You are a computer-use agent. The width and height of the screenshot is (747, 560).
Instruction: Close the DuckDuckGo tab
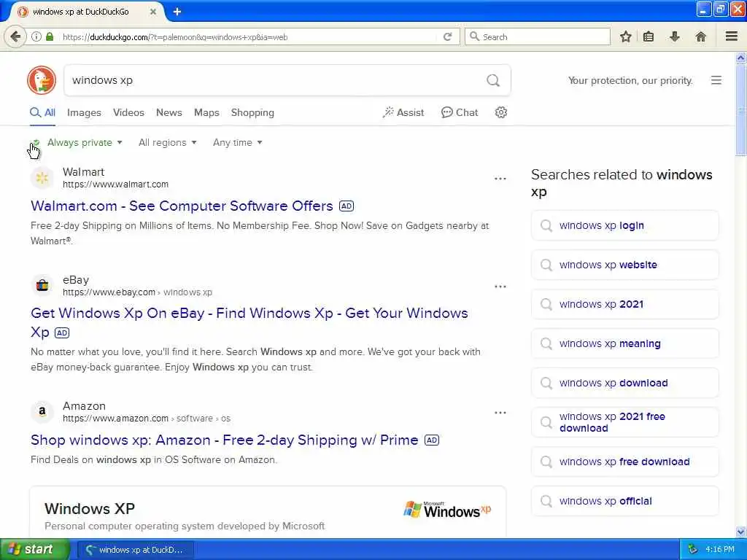point(153,12)
